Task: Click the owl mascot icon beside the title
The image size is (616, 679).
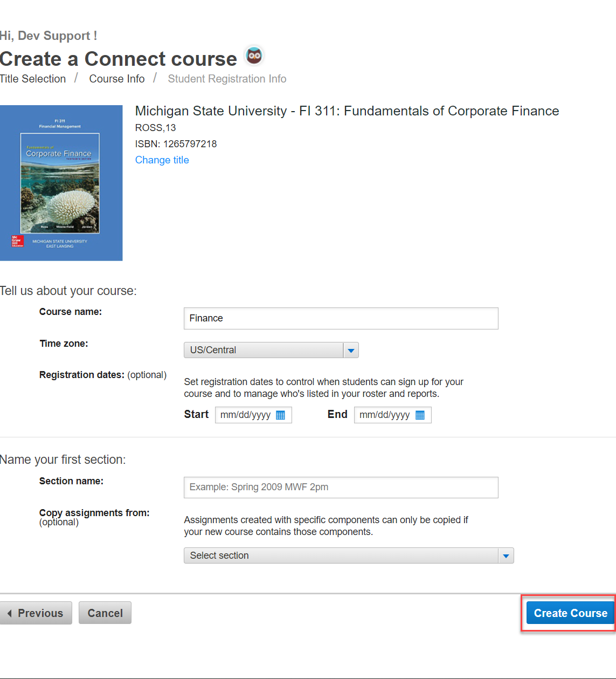Action: [x=254, y=56]
